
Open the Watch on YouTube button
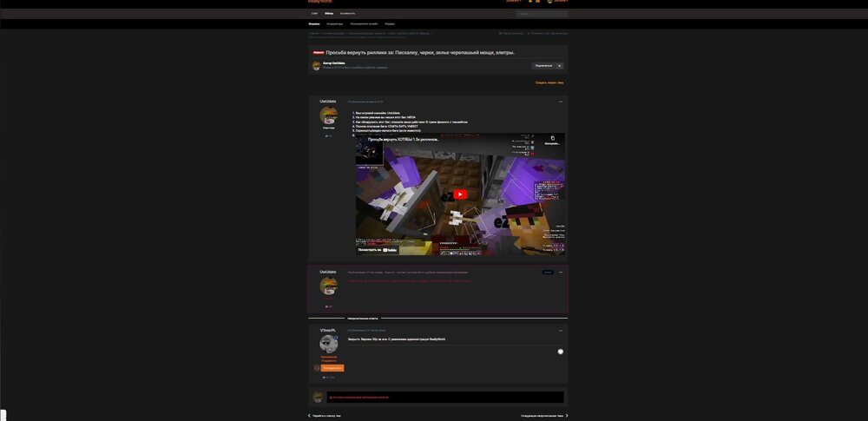point(378,250)
